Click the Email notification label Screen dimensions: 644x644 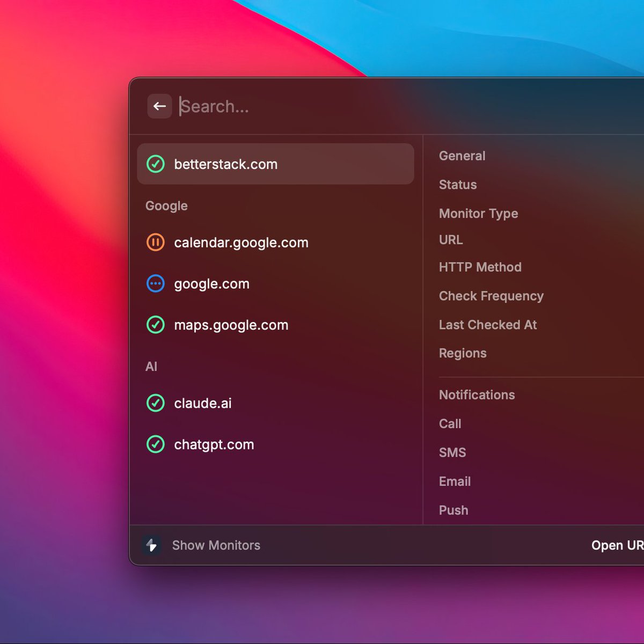point(455,481)
